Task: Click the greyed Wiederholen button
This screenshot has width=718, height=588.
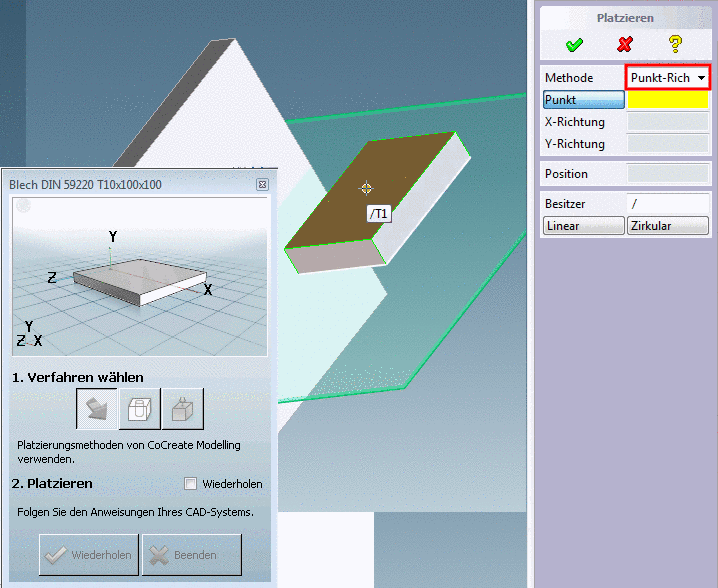Action: point(89,555)
